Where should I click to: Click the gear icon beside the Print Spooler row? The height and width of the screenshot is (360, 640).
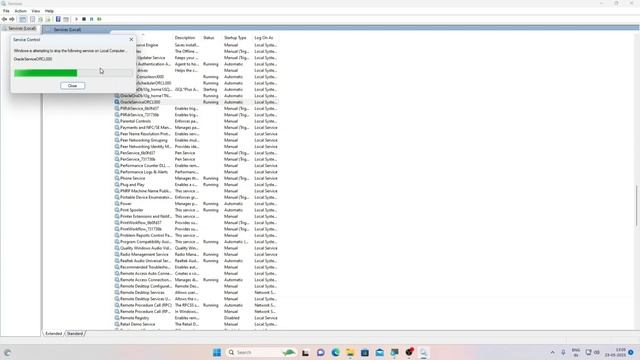117,210
